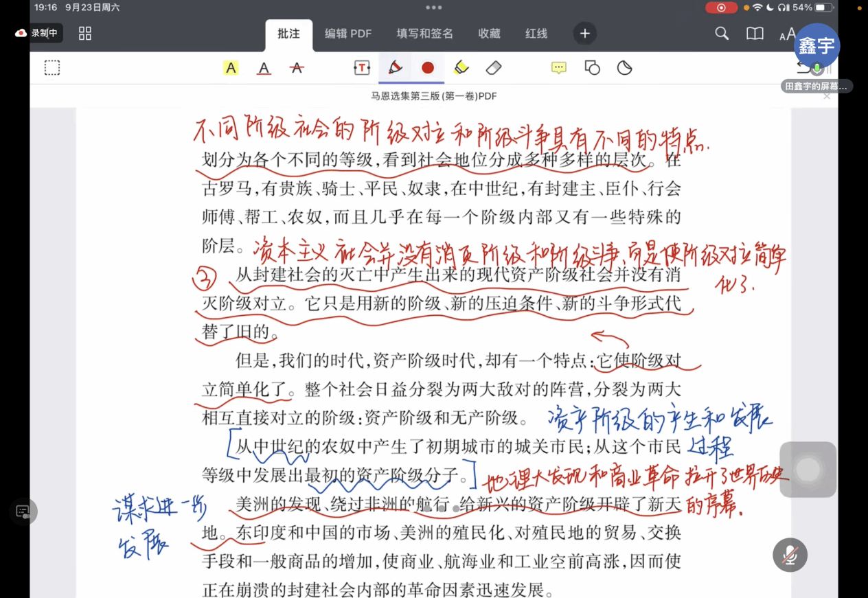Switch to the 填写和签名 tab

(424, 34)
